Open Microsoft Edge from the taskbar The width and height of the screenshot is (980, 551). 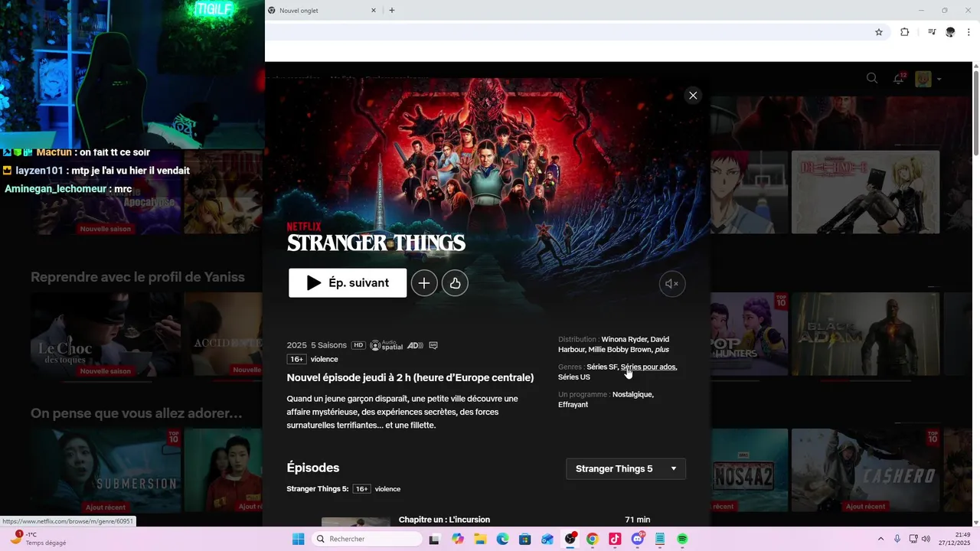502,540
